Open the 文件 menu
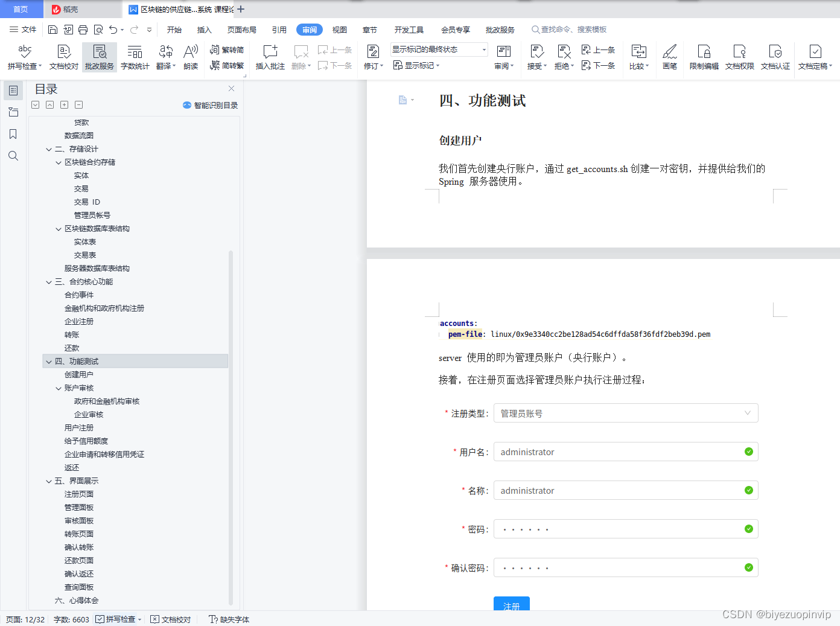The height and width of the screenshot is (626, 840). (23, 30)
